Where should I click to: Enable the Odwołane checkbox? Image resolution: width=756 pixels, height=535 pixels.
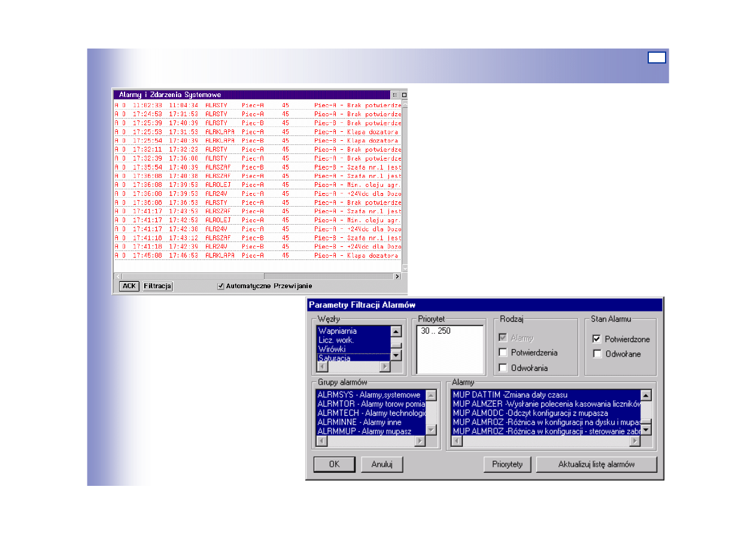(597, 354)
